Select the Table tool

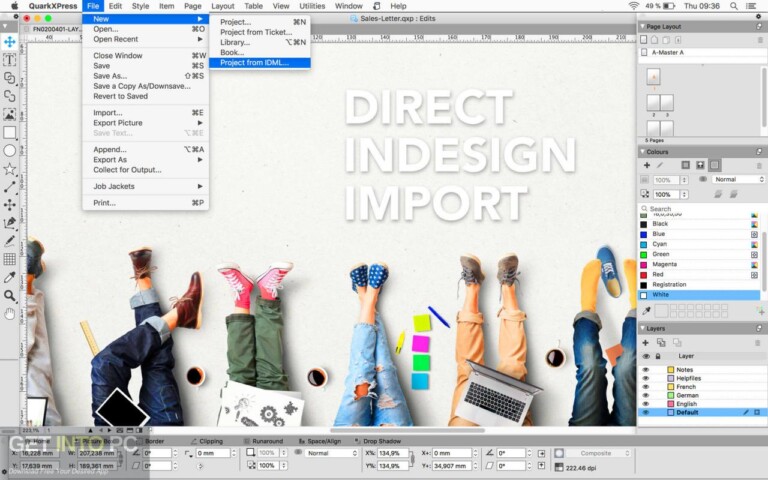[x=9, y=259]
